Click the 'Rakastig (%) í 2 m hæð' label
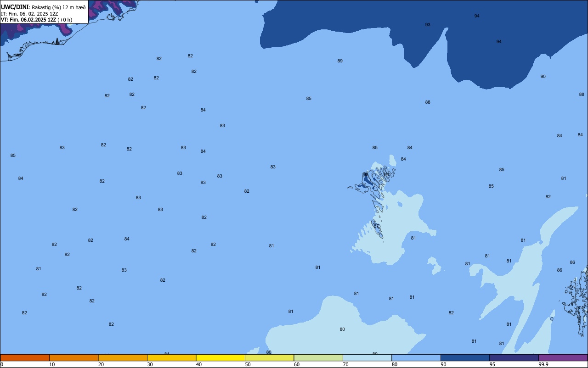588x368 pixels. tap(59, 7)
